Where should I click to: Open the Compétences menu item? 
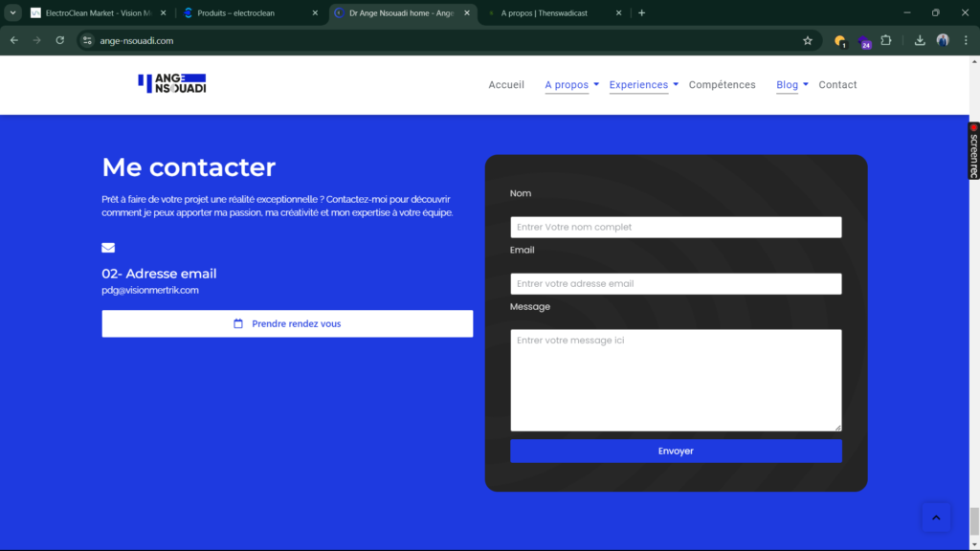point(722,85)
